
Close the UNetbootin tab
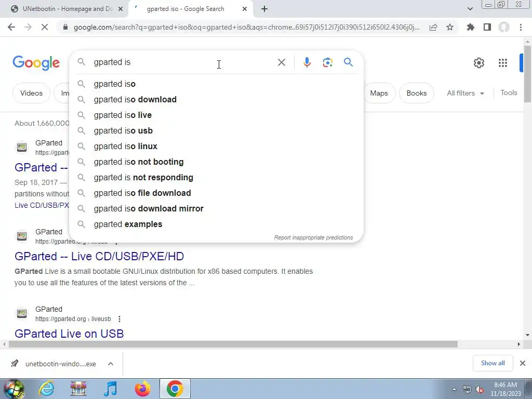[x=120, y=9]
